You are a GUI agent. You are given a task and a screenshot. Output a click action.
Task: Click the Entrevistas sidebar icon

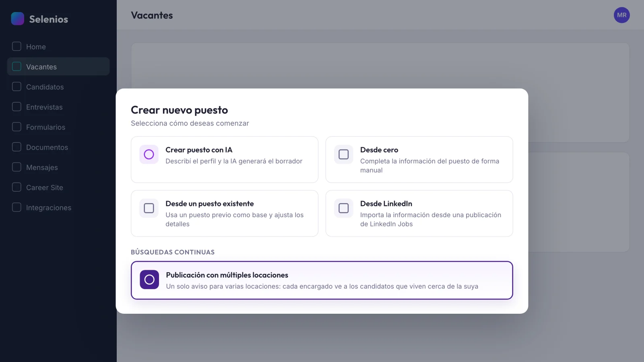(17, 107)
